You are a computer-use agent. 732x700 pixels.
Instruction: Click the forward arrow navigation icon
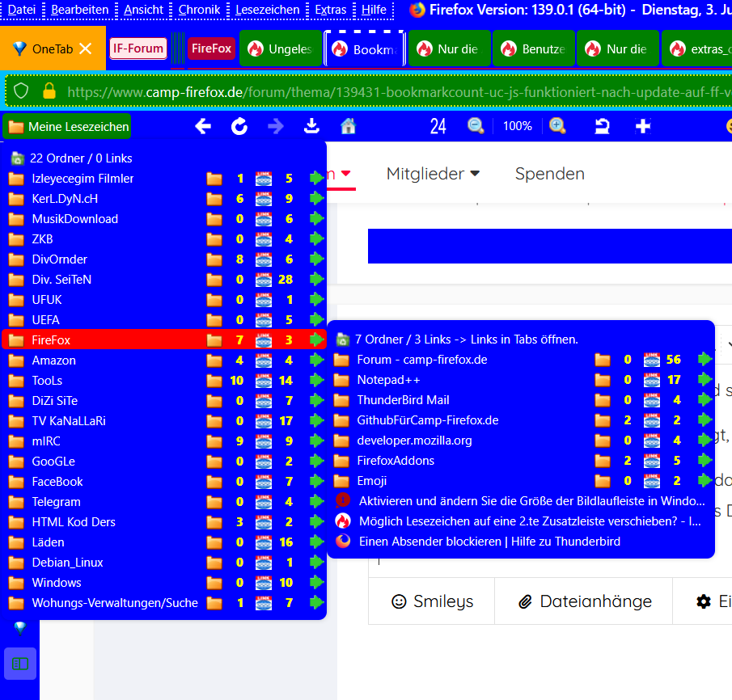276,126
